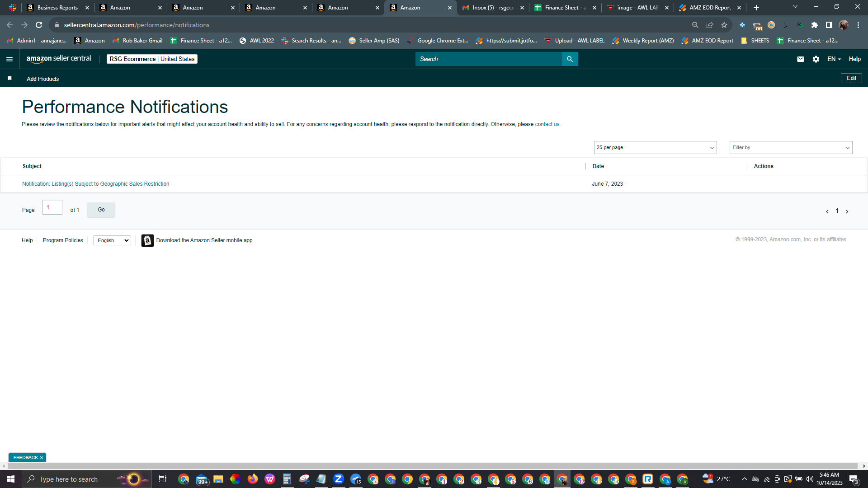This screenshot has height=488, width=868.
Task: Open the Windows Start menu
Action: tap(11, 479)
